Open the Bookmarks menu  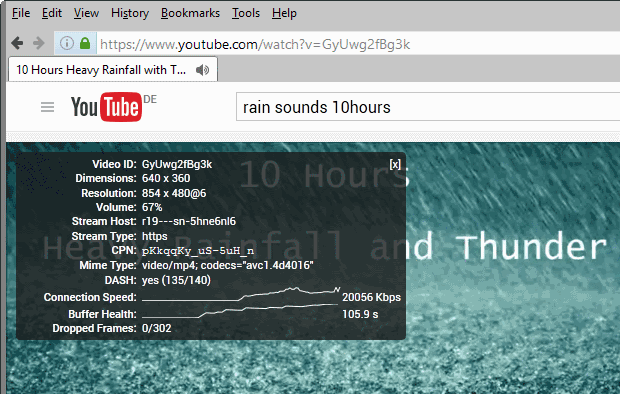(190, 13)
